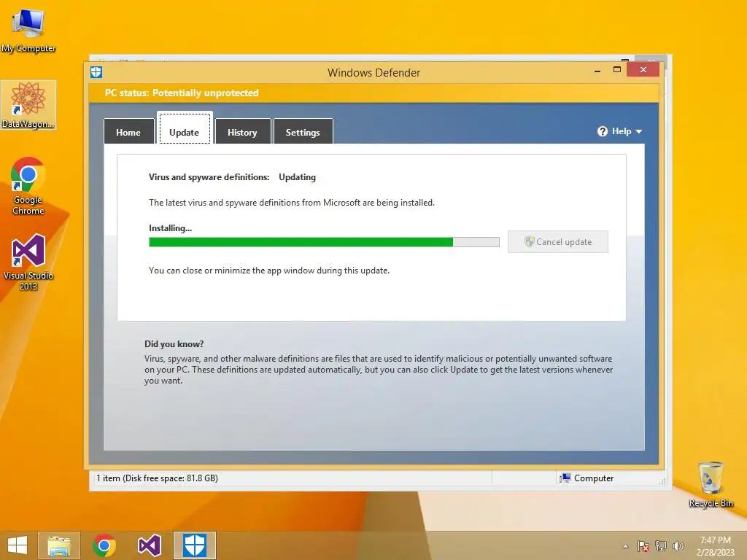
Task: Click the Updating status text
Action: tap(298, 177)
